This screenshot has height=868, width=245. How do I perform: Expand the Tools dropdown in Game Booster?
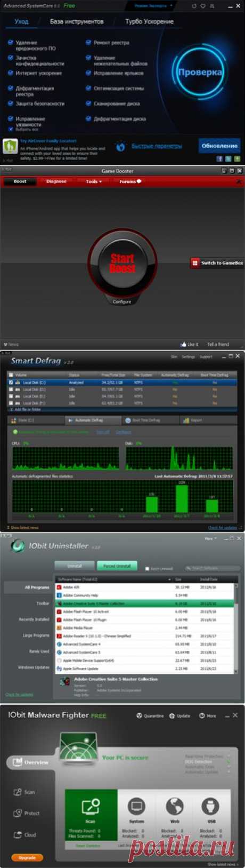pyautogui.click(x=94, y=181)
